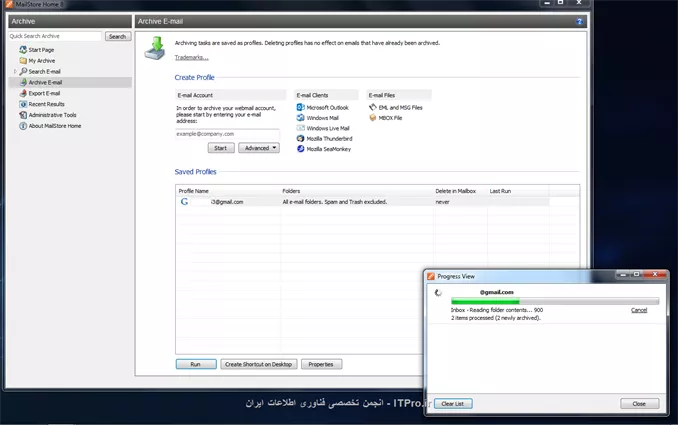Open About MailStore Home in sidebar
Viewport: 678px width, 425px height.
(x=54, y=126)
